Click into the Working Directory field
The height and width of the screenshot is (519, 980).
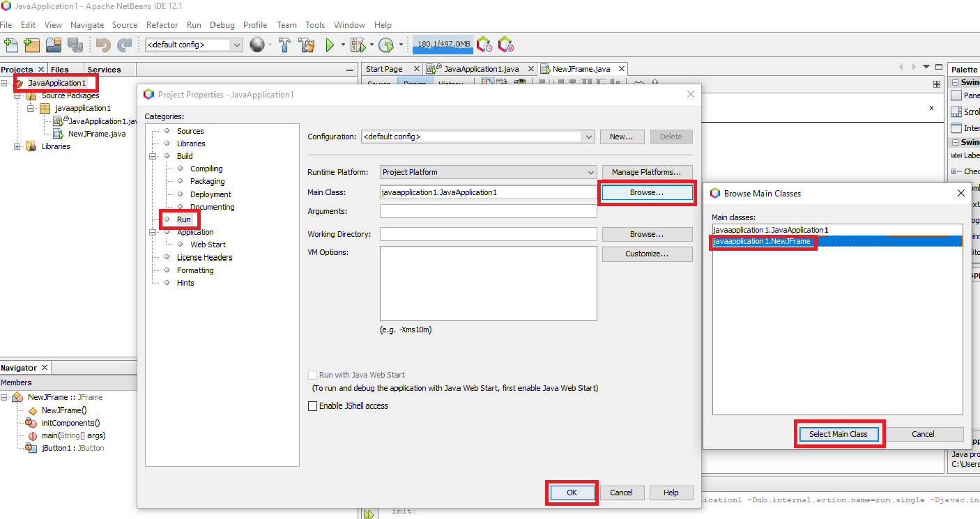488,234
